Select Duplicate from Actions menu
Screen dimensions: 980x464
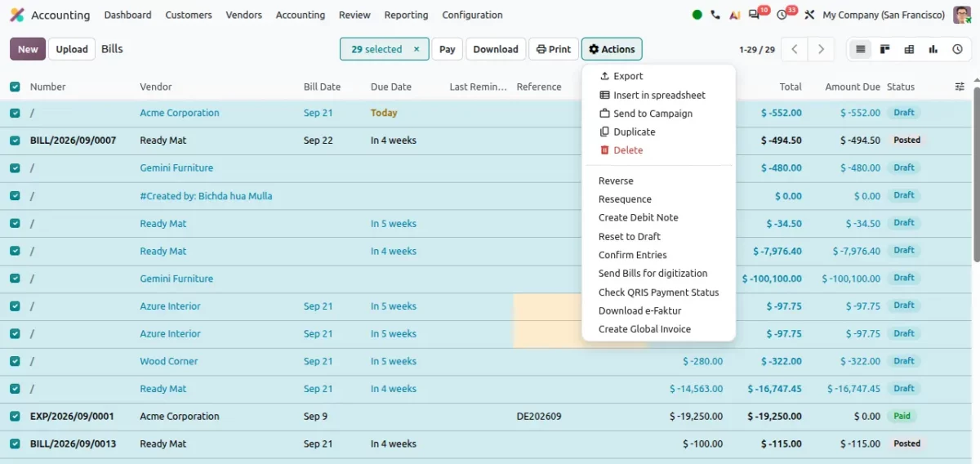pos(659,132)
